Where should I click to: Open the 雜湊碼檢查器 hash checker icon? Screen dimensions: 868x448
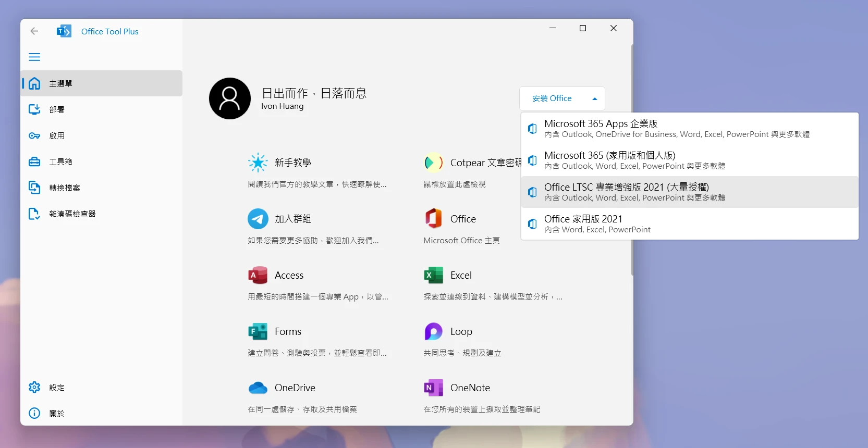pyautogui.click(x=34, y=214)
